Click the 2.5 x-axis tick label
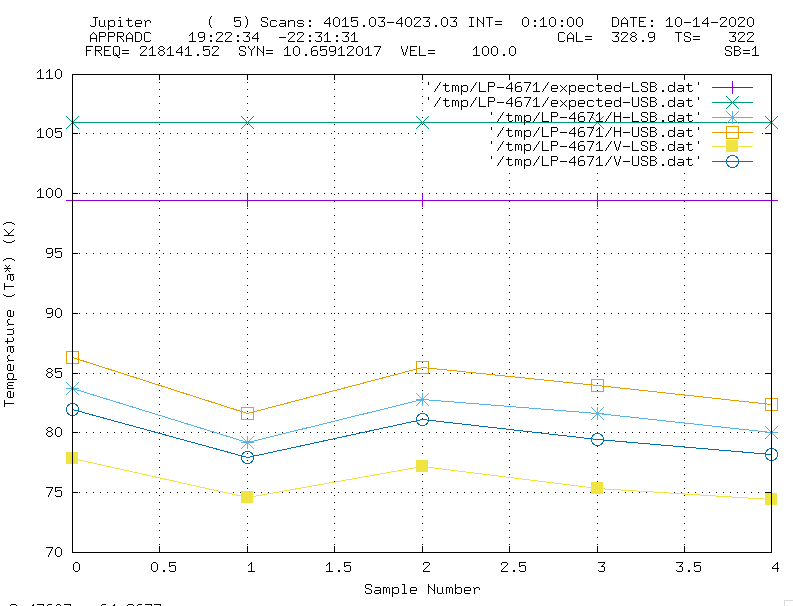The image size is (793, 606). [513, 568]
